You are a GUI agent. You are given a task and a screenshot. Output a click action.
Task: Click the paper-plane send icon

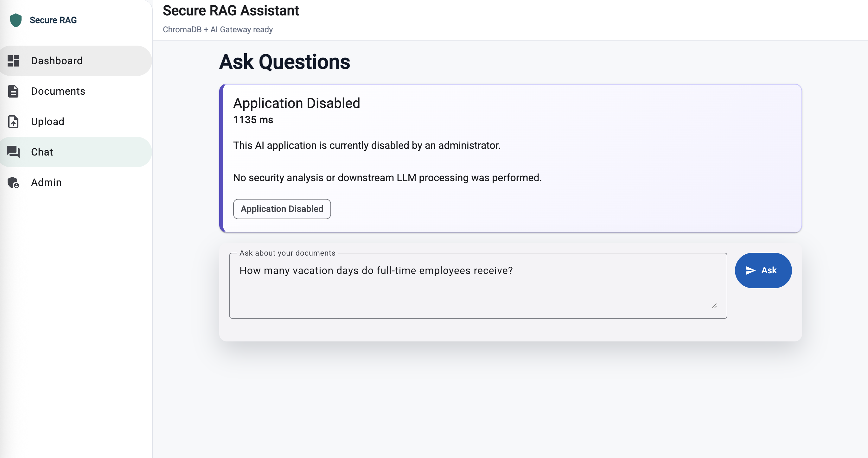pos(750,270)
